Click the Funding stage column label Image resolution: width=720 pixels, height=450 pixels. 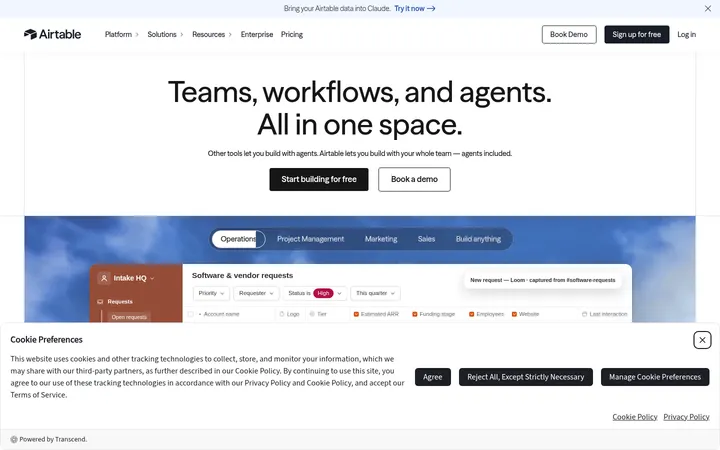tap(437, 314)
